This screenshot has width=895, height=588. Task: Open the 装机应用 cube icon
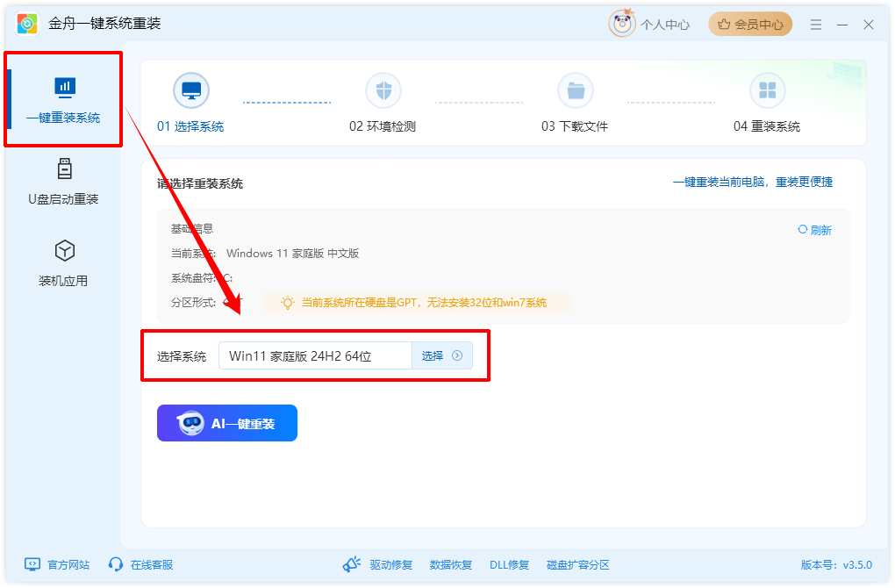pos(65,251)
